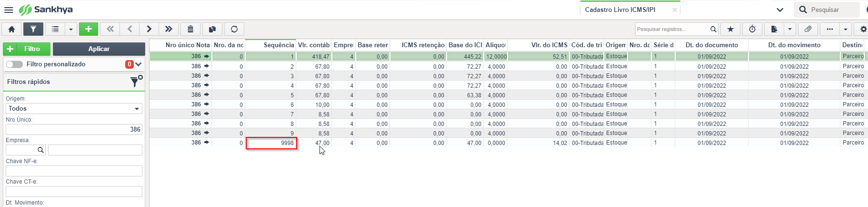Expand the open tabs chevron list
The height and width of the screenshot is (207, 868).
[x=780, y=10]
